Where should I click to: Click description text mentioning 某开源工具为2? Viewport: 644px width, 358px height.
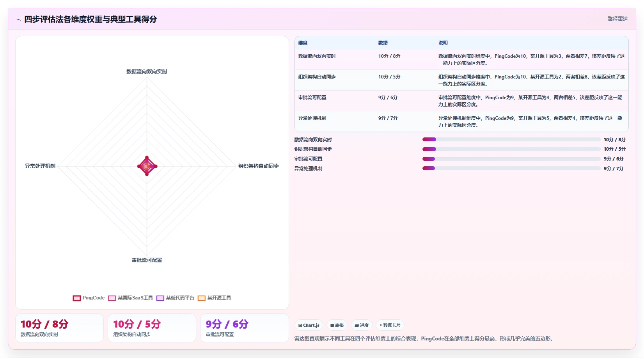[531, 80]
